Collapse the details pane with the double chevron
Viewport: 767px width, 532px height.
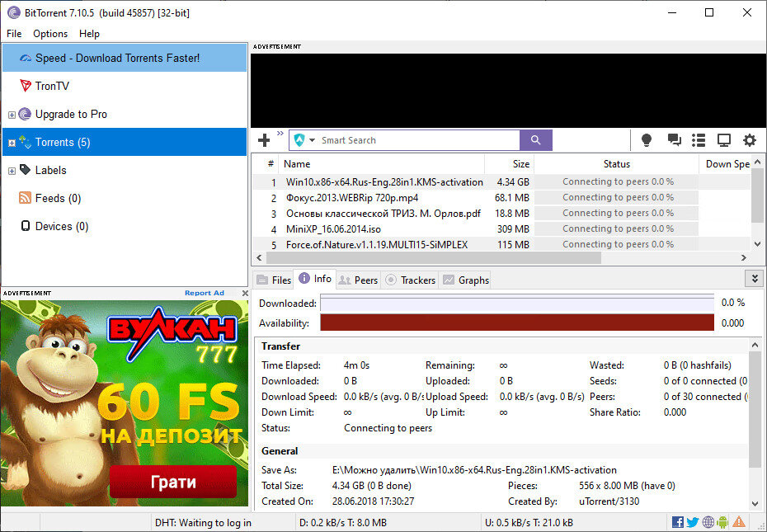(755, 279)
